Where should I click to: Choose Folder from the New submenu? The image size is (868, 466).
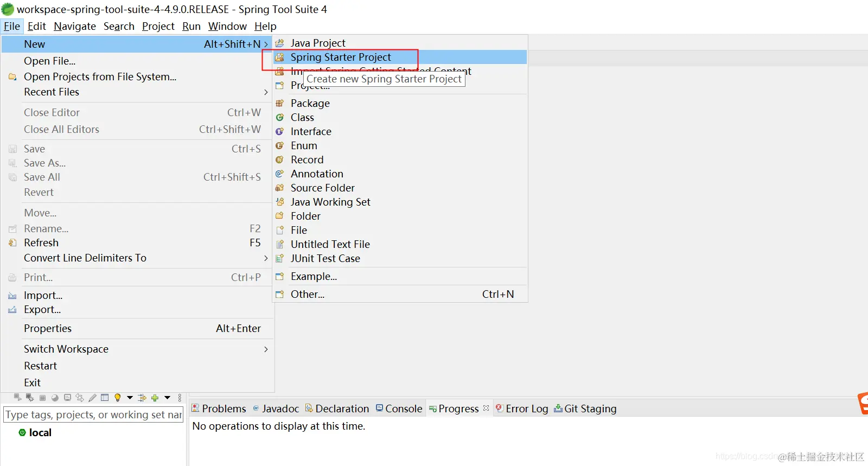400,216
